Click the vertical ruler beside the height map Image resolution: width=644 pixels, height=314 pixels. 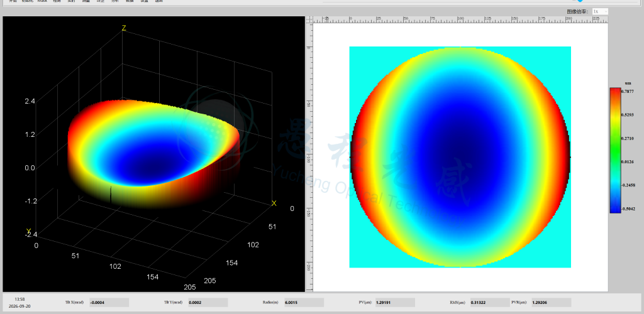[x=309, y=158]
